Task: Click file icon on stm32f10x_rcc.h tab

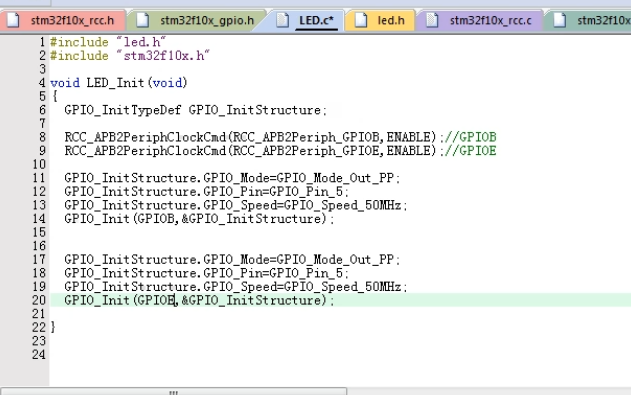Action: coord(13,20)
